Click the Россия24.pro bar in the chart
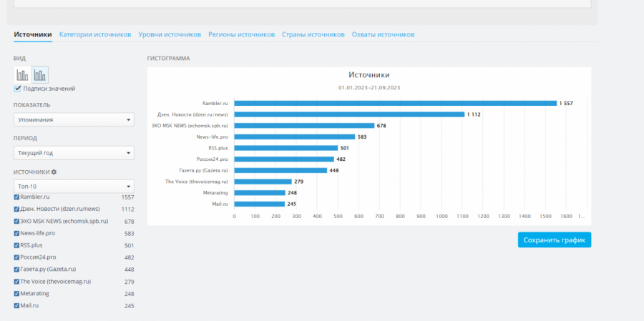Image resolution: width=644 pixels, height=321 pixels. pos(284,159)
